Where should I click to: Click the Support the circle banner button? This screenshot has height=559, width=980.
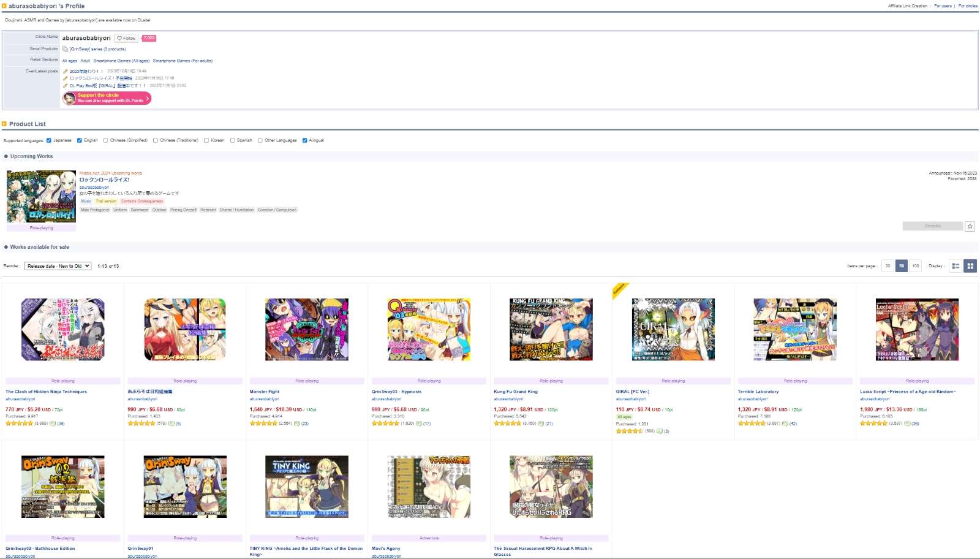point(107,98)
